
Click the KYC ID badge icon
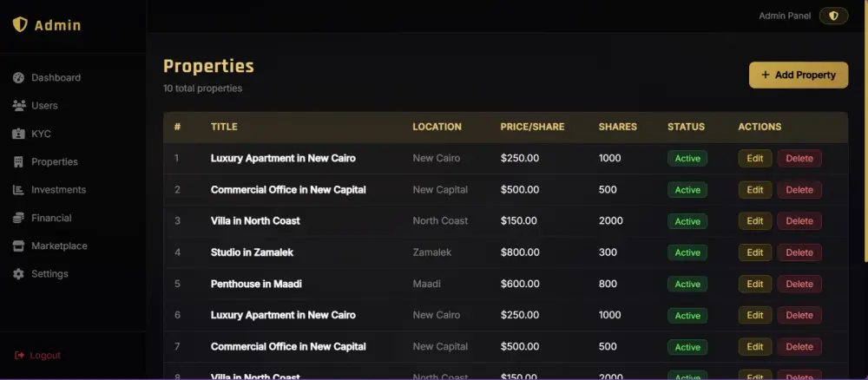(18, 134)
